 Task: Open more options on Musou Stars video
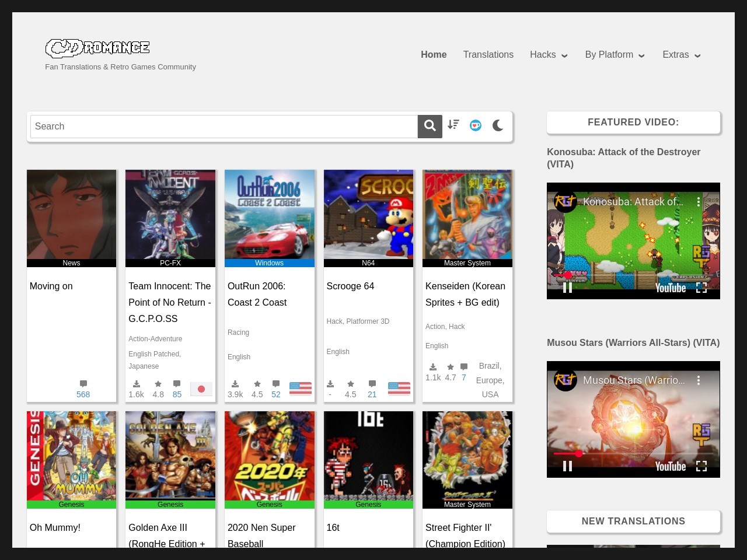698,380
